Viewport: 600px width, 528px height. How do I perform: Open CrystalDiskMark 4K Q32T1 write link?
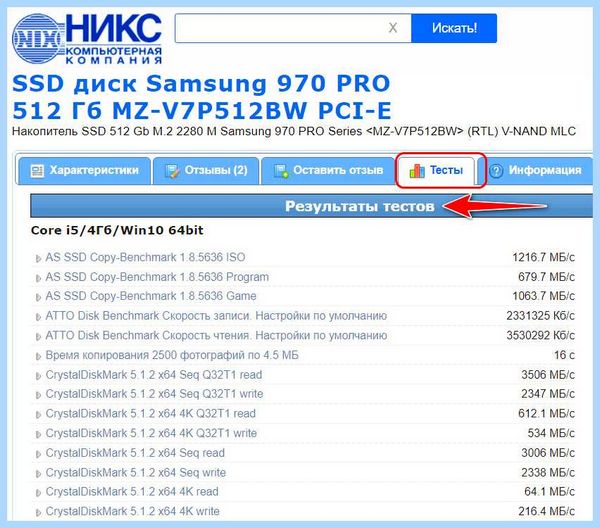coord(151,433)
